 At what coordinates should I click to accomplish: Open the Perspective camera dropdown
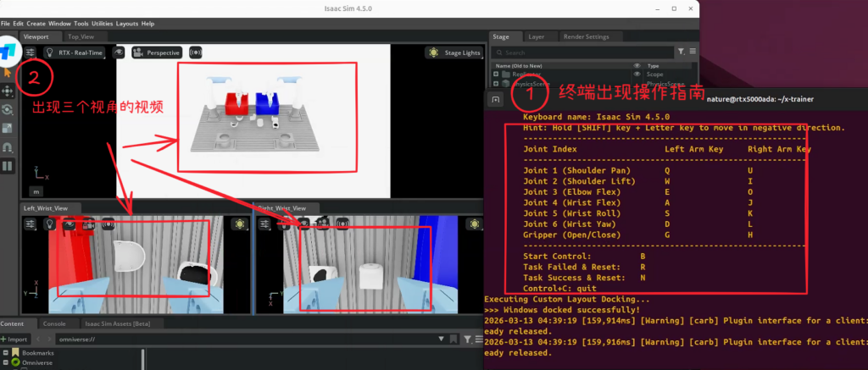pyautogui.click(x=158, y=52)
